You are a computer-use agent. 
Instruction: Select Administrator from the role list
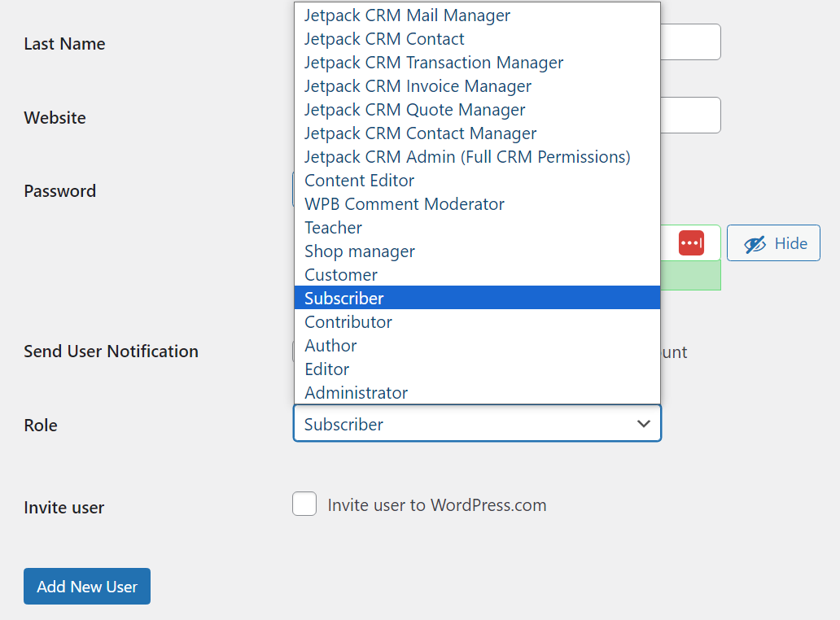click(x=356, y=392)
